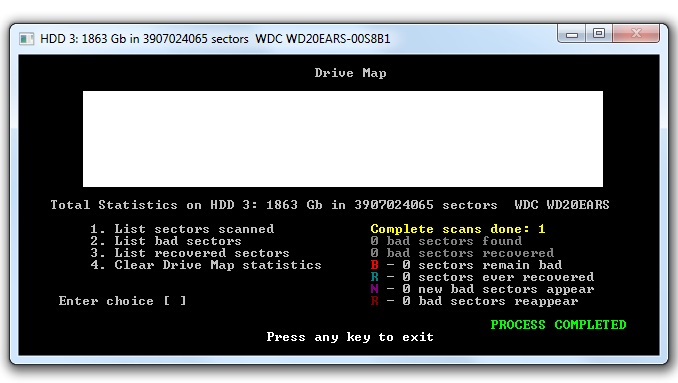The width and height of the screenshot is (678, 383).
Task: Click the console window icon in title bar
Action: (26, 39)
